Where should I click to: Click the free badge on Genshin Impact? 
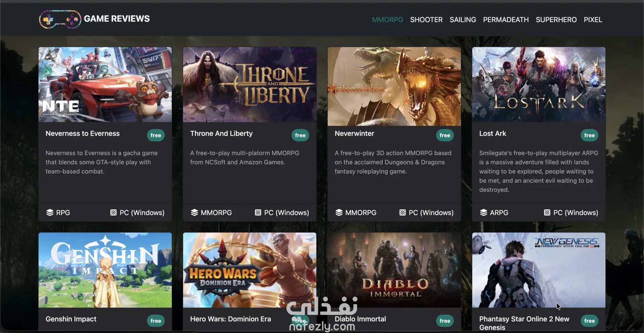(x=156, y=321)
